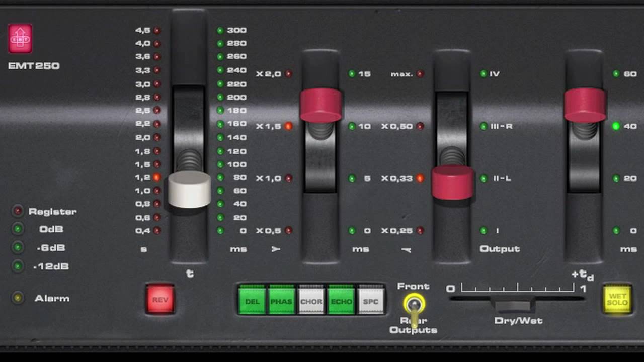Image resolution: width=644 pixels, height=362 pixels.
Task: Click the white decay time lever
Action: (189, 190)
